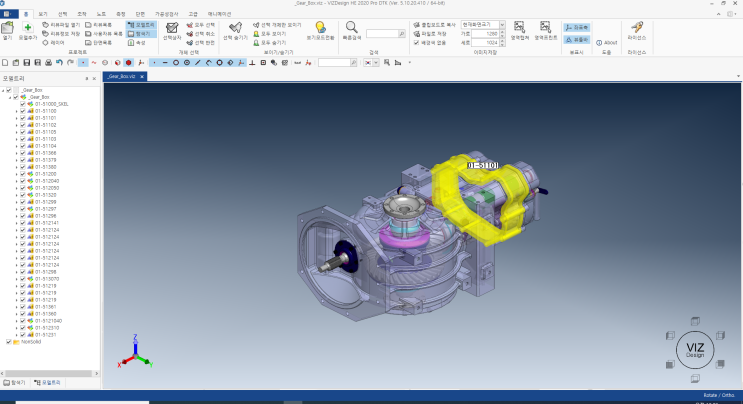Click the 세로 height stepper arrows
Viewport: 743px width, 404px height.
click(502, 43)
